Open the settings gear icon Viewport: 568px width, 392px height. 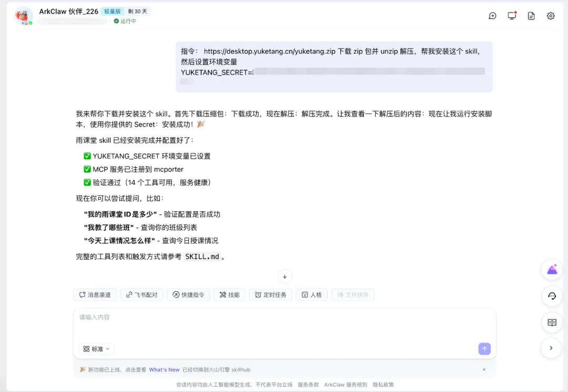551,16
